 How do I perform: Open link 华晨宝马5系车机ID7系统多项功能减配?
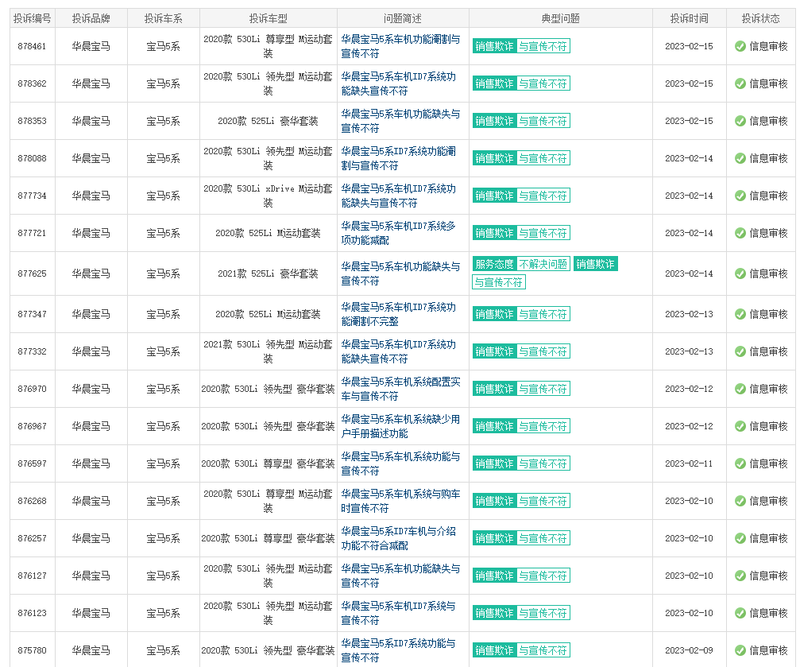click(398, 233)
